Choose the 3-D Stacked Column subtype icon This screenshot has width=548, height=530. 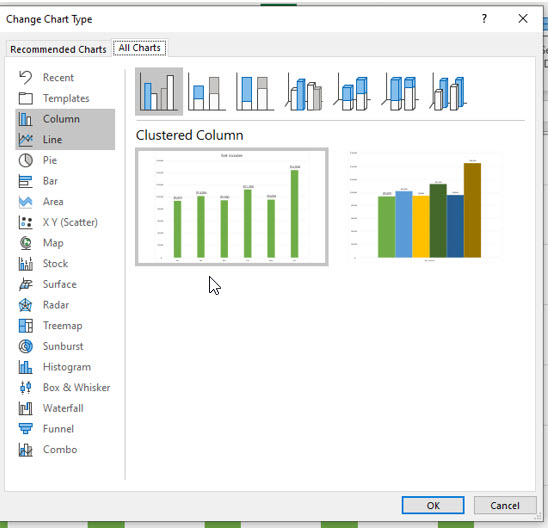(352, 92)
